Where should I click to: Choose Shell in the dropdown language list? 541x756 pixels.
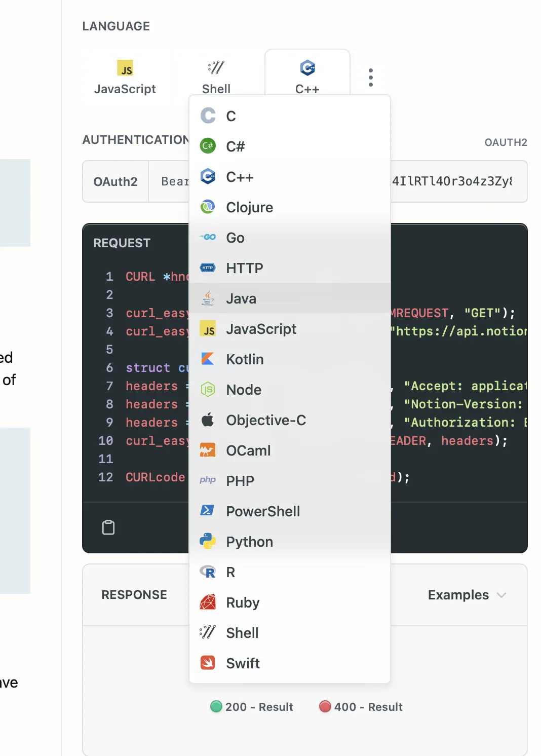click(289, 633)
